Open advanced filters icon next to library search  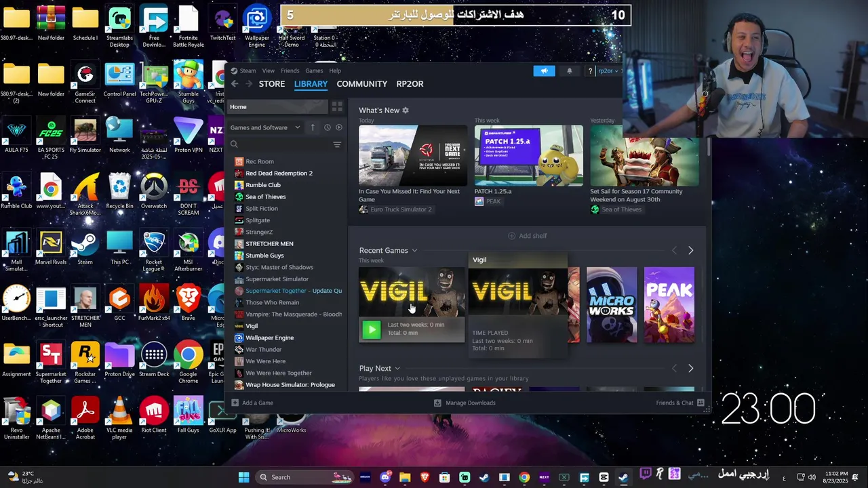tap(337, 144)
